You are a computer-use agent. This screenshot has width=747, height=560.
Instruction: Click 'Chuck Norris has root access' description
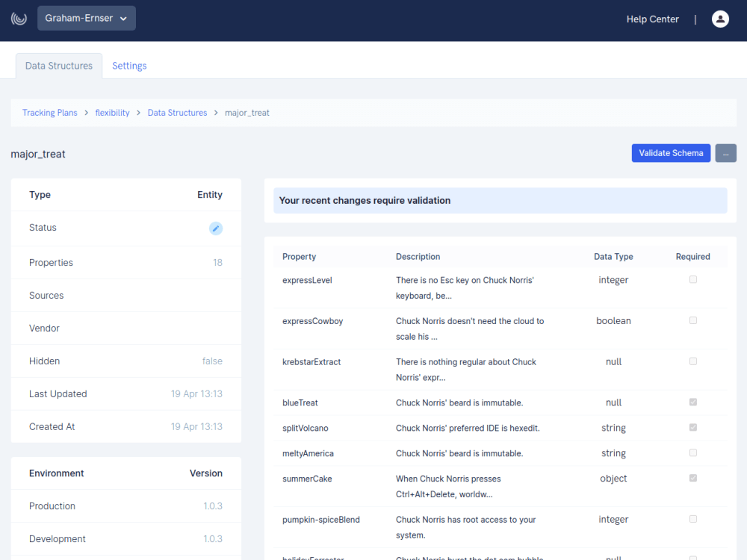click(466, 528)
